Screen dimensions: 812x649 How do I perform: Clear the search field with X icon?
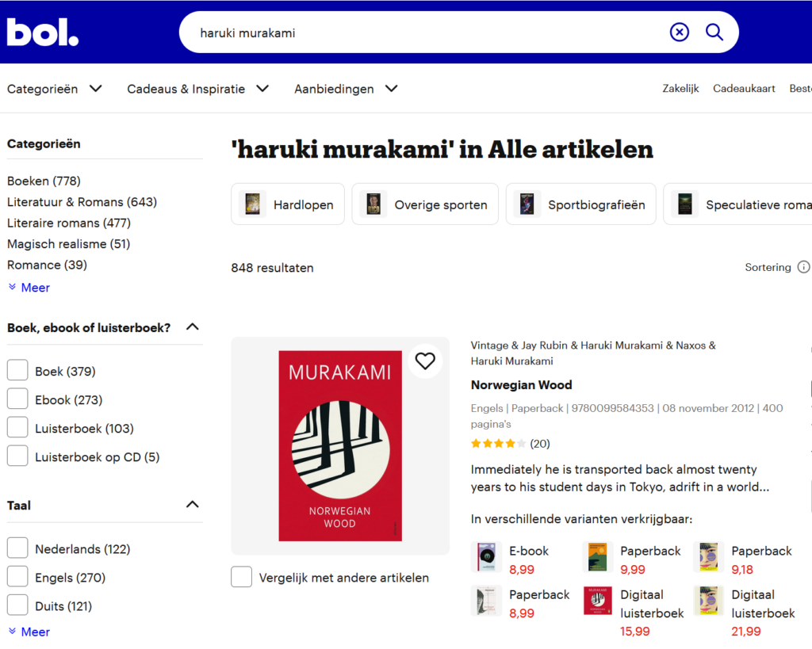pos(680,32)
